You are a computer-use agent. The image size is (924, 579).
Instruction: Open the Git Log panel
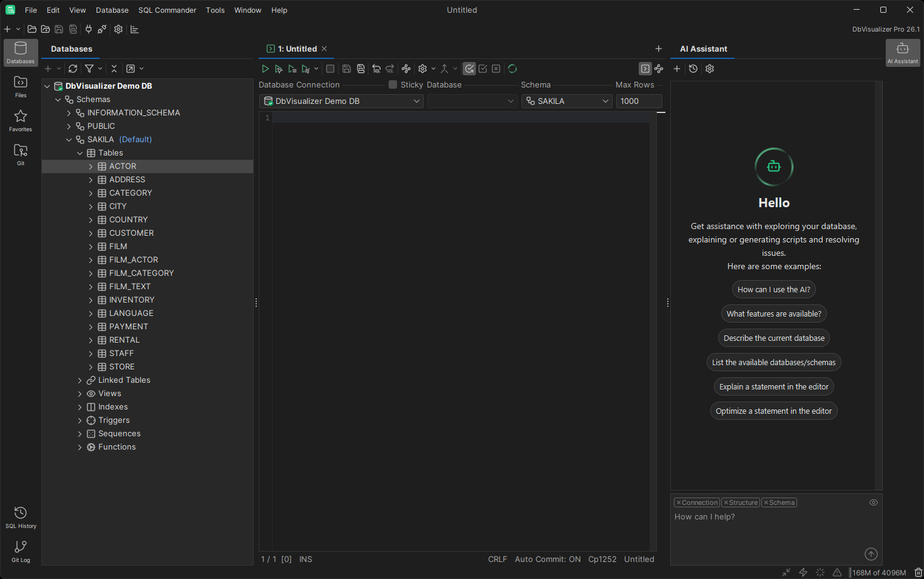tap(20, 550)
